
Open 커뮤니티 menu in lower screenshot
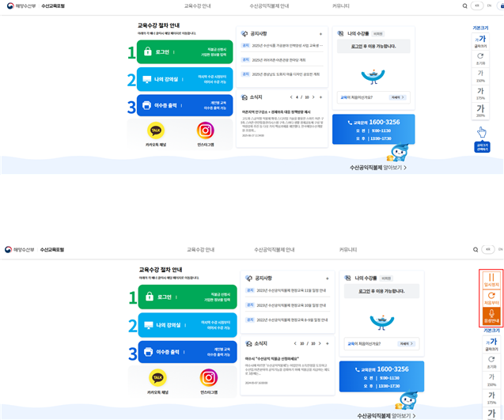[x=348, y=249]
